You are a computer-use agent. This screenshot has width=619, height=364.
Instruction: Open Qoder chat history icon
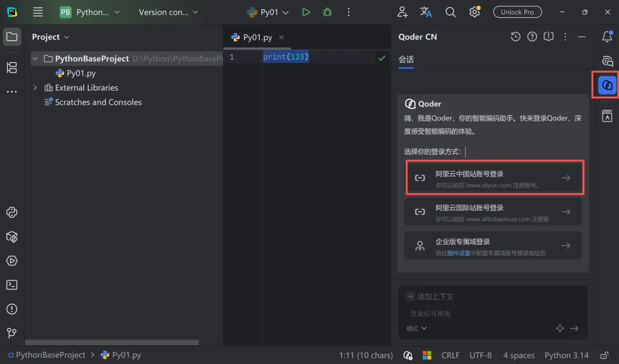pyautogui.click(x=516, y=37)
